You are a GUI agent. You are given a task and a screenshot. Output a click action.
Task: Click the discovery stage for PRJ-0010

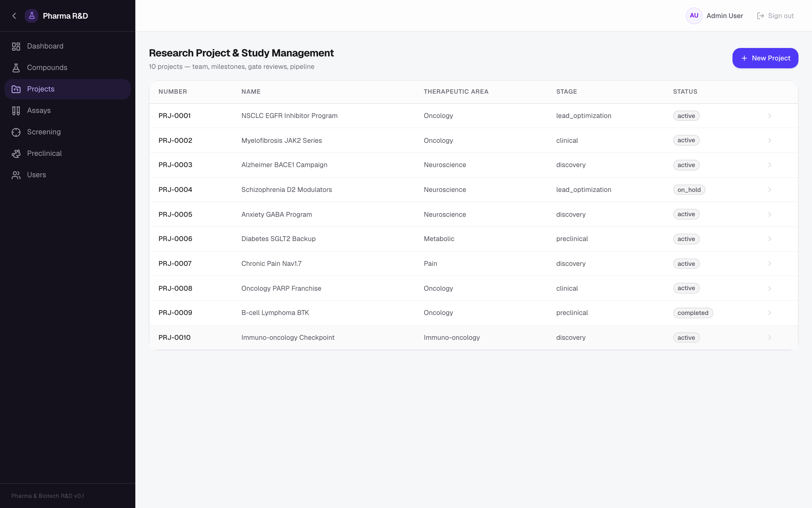[x=571, y=338]
